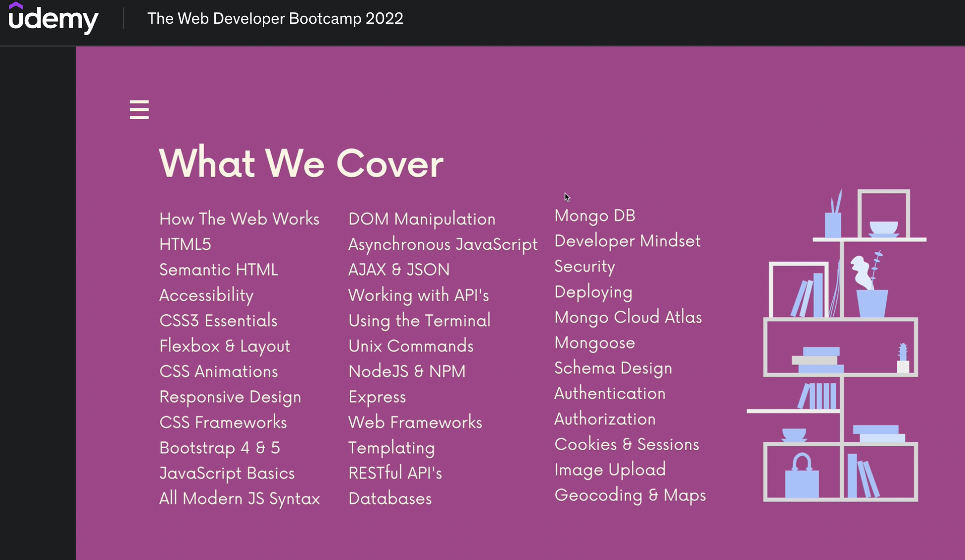Select Using the Terminal item
Viewport: 965px width, 560px height.
tap(419, 321)
